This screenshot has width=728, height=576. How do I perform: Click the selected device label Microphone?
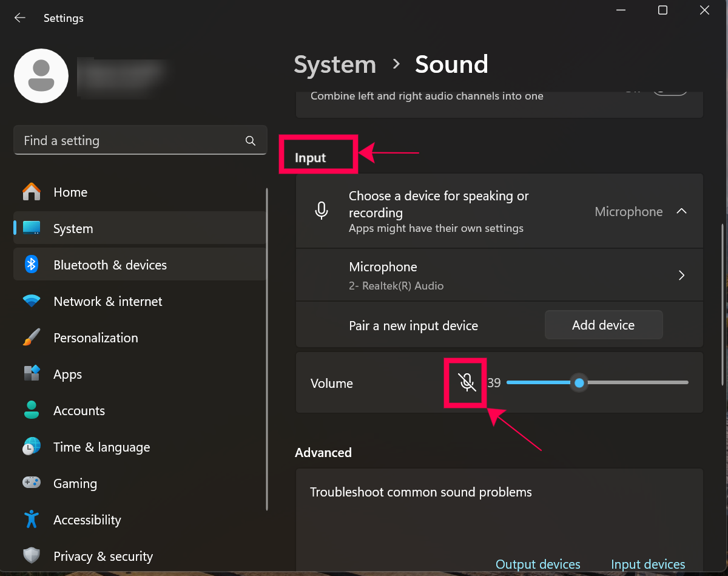tap(629, 211)
